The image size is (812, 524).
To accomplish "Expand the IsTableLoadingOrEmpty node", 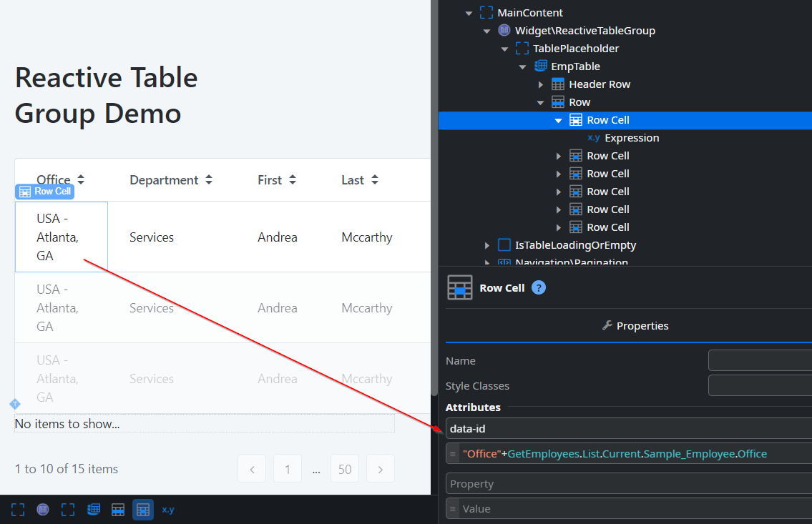I will coord(486,244).
